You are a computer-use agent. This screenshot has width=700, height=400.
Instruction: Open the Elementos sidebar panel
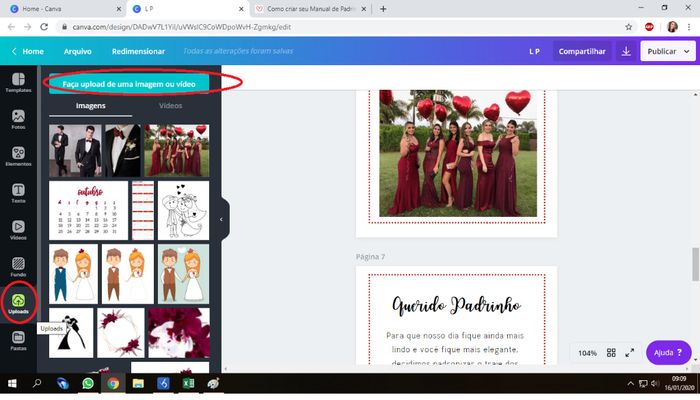(18, 156)
